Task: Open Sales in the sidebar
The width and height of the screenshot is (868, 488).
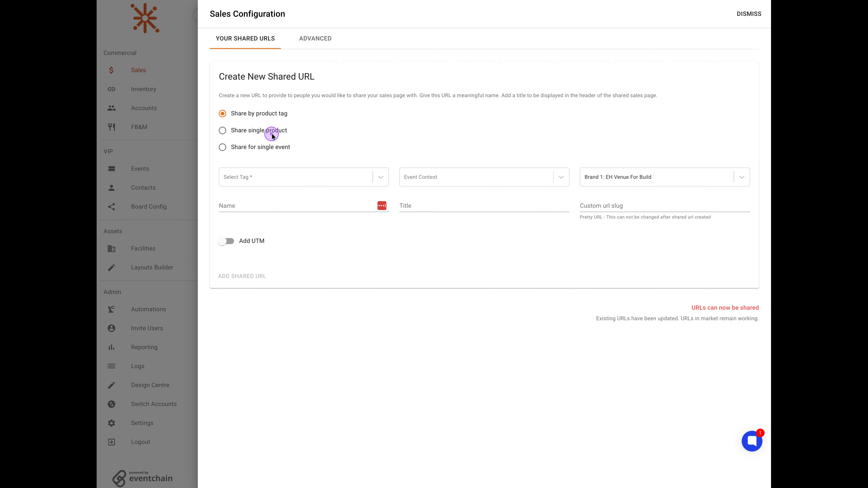Action: pyautogui.click(x=139, y=70)
